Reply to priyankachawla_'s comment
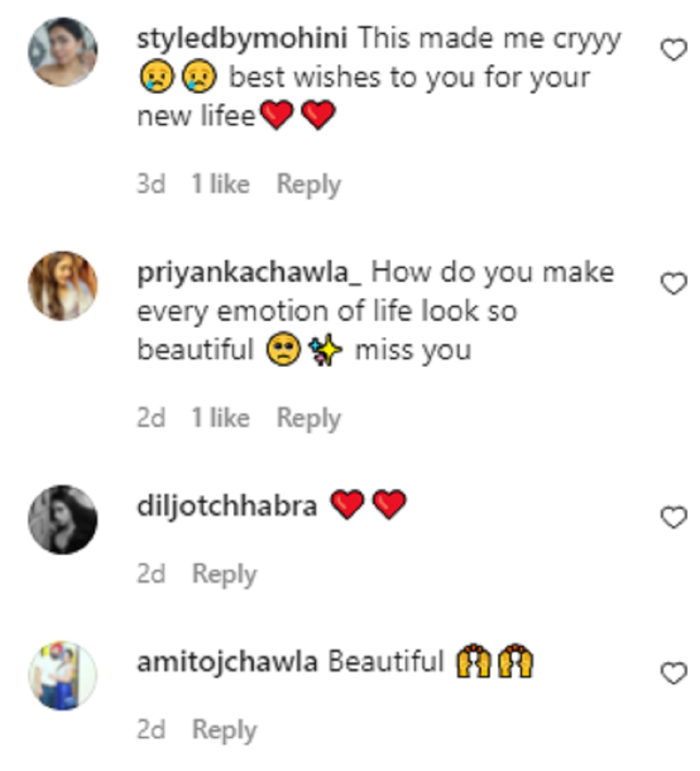The width and height of the screenshot is (700, 771). [308, 418]
